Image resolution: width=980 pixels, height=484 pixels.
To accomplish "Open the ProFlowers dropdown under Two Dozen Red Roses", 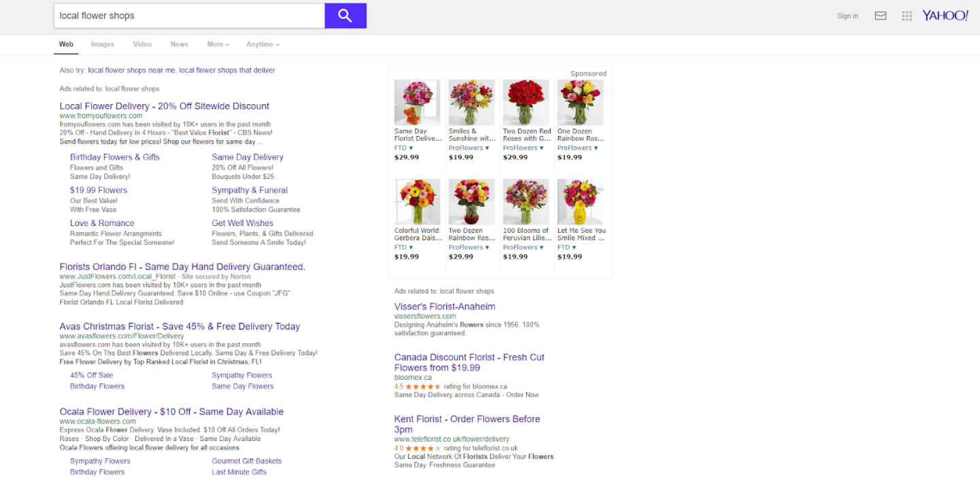I will click(523, 147).
